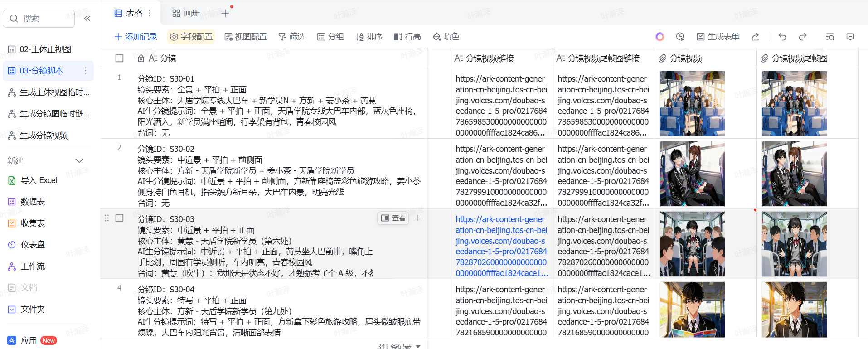Screen dimensions: 868x349
Task: Collapse the left sidebar panel
Action: pyautogui.click(x=87, y=19)
